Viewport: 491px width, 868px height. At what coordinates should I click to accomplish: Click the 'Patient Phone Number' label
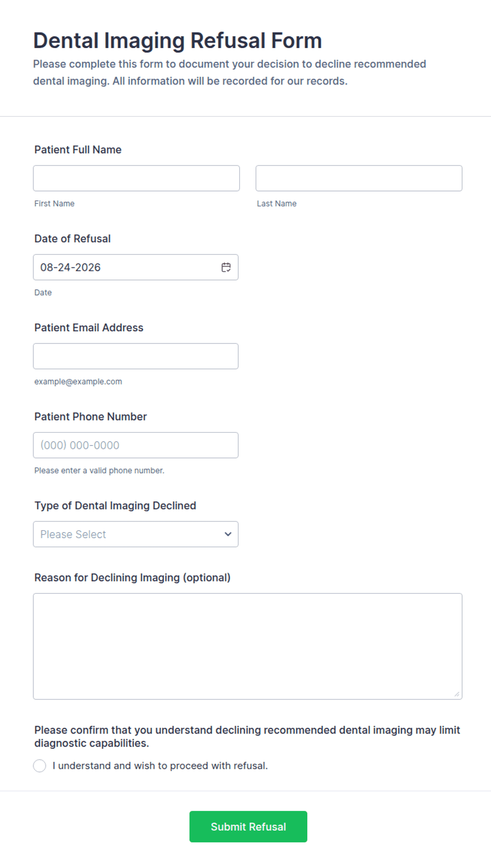(x=90, y=417)
